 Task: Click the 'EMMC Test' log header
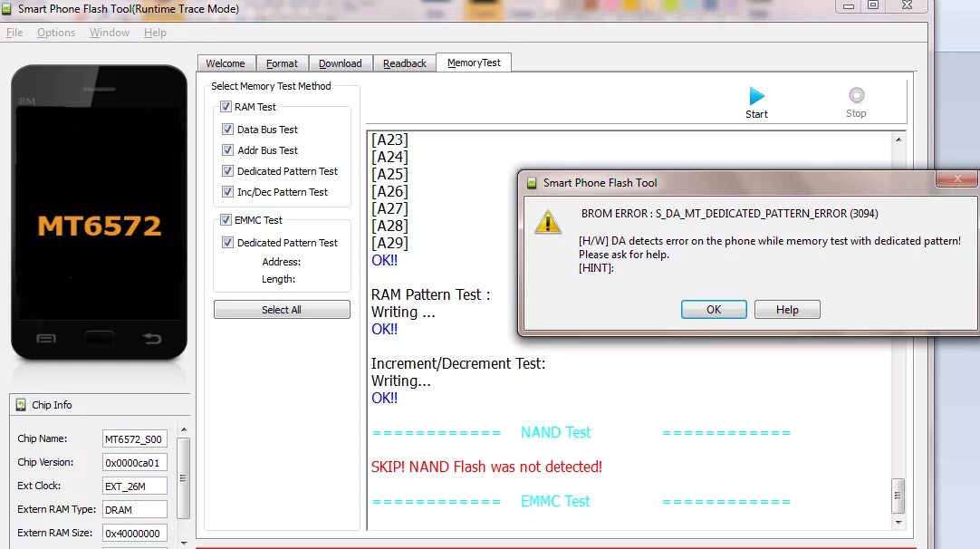point(555,501)
